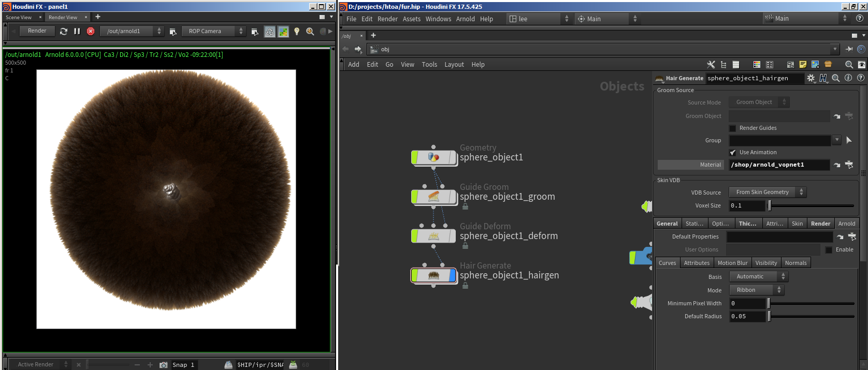Toggle the Enable checkbox for User Options
This screenshot has width=868, height=370.
829,250
